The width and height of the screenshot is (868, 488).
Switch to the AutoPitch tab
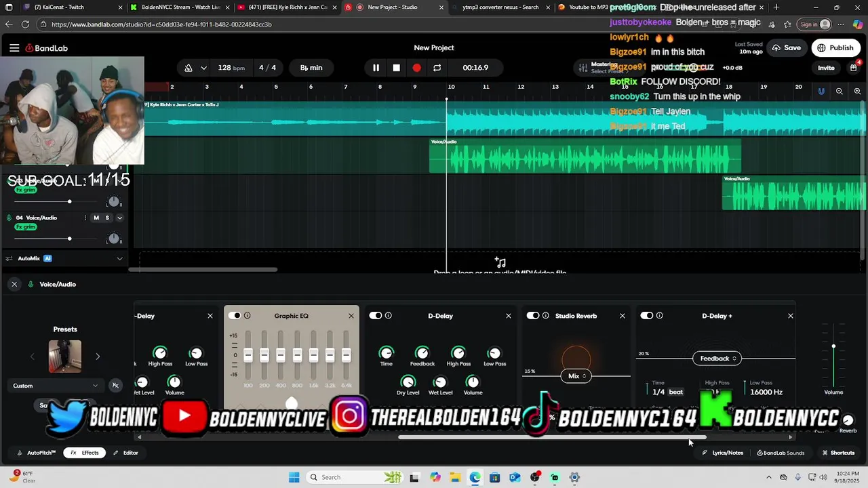37,453
